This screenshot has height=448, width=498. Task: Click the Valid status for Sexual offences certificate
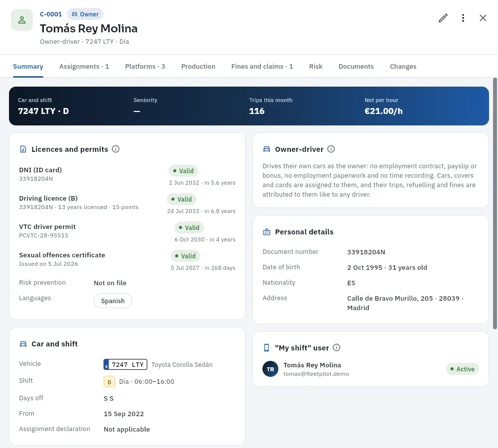coord(185,255)
